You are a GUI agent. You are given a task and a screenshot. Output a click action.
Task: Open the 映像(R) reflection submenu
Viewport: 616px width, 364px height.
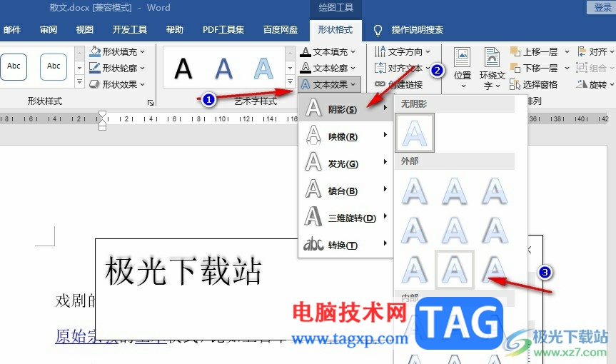pos(345,135)
